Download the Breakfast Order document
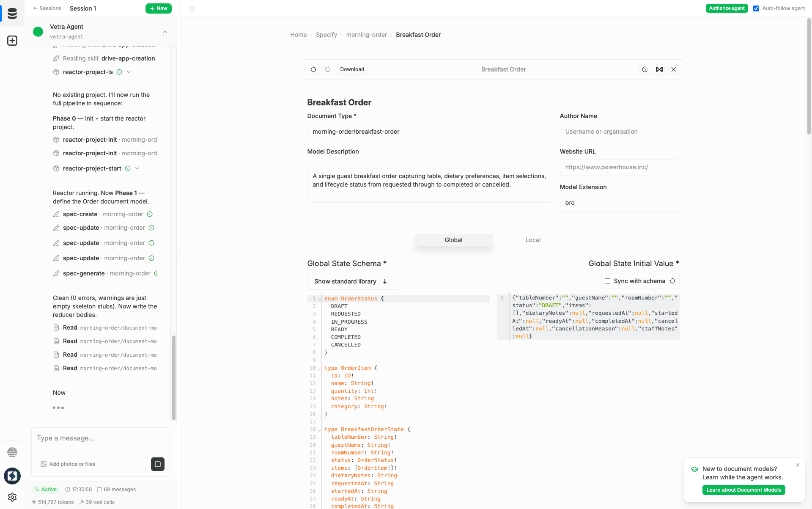 pos(352,69)
